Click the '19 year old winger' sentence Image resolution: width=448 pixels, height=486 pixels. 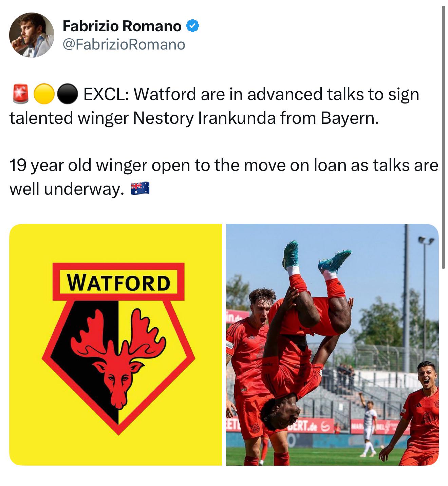[x=224, y=177]
